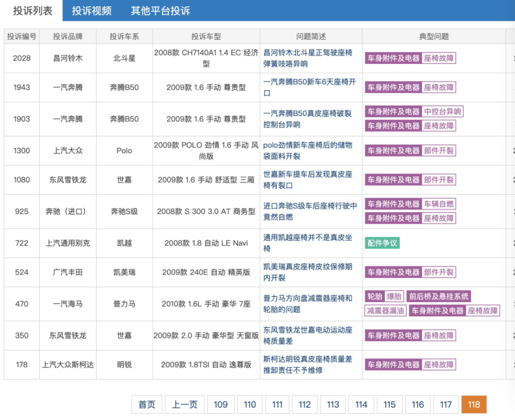The height and width of the screenshot is (420, 515).
Task: Jump to page 117
Action: [445, 405]
